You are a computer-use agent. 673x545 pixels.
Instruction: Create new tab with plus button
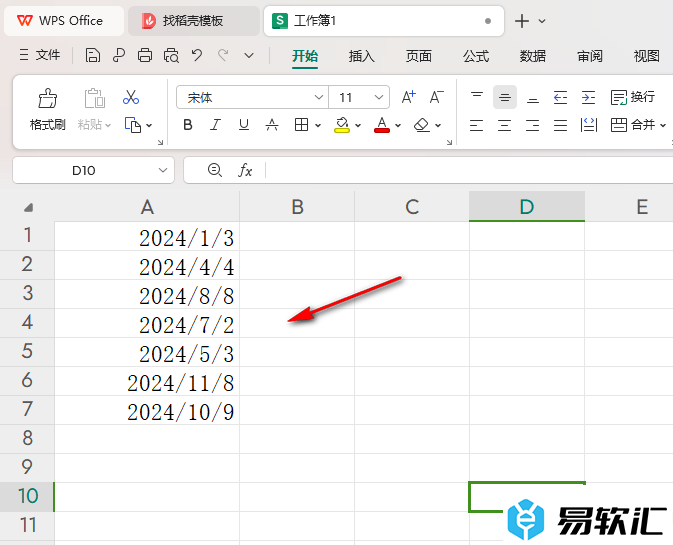(x=522, y=21)
